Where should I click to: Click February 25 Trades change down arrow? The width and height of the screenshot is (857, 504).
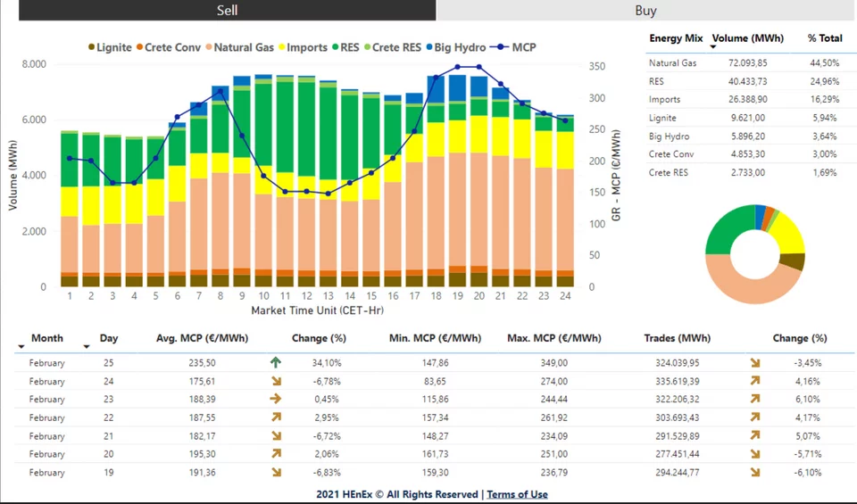755,363
